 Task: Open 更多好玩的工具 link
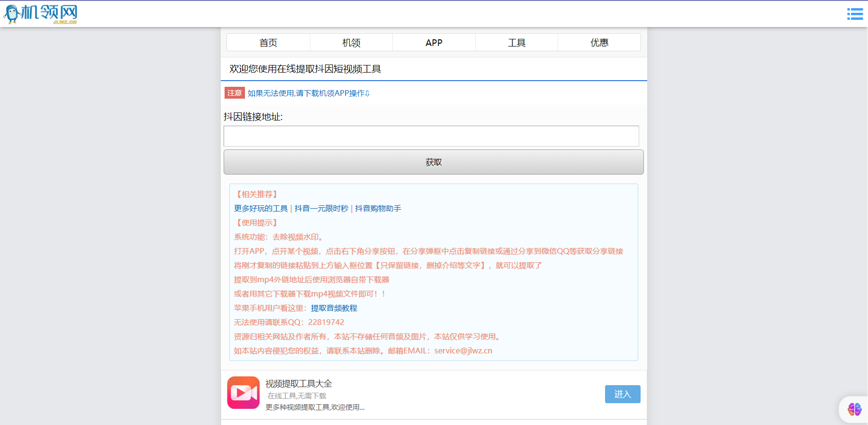tap(261, 209)
